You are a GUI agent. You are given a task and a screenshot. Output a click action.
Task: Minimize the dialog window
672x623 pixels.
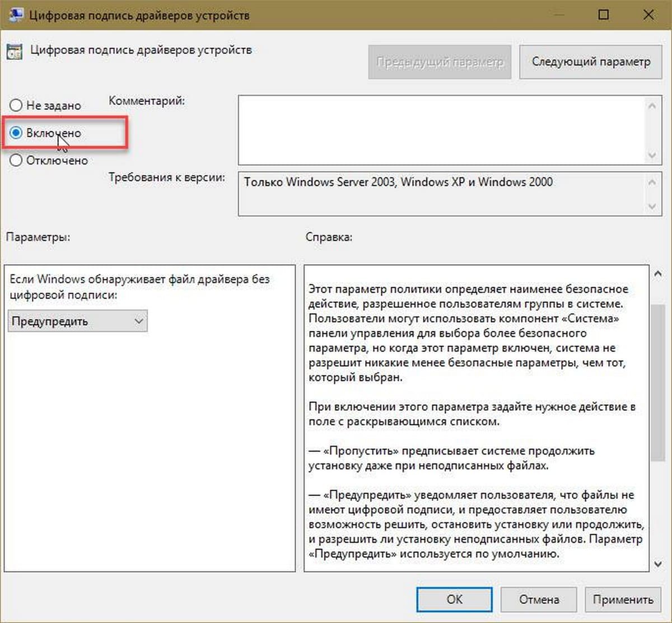tap(559, 15)
